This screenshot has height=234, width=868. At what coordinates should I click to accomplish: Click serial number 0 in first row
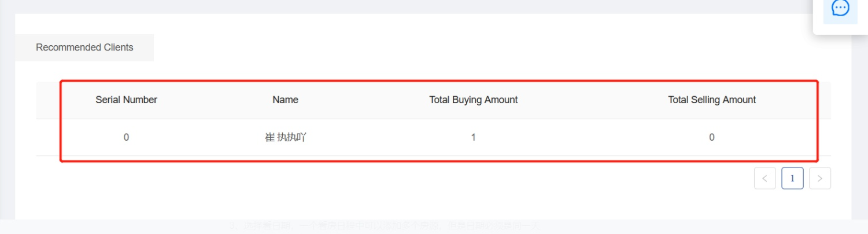[x=126, y=137]
